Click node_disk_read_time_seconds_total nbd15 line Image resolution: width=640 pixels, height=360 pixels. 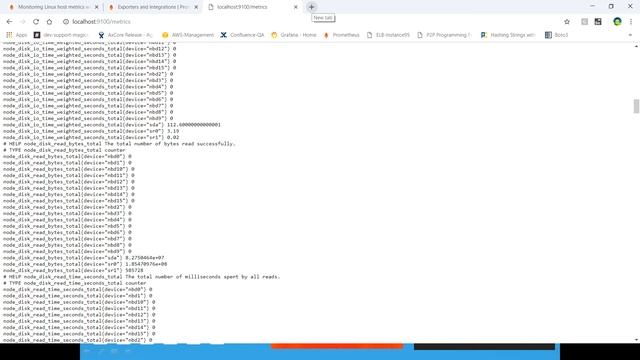(x=79, y=333)
